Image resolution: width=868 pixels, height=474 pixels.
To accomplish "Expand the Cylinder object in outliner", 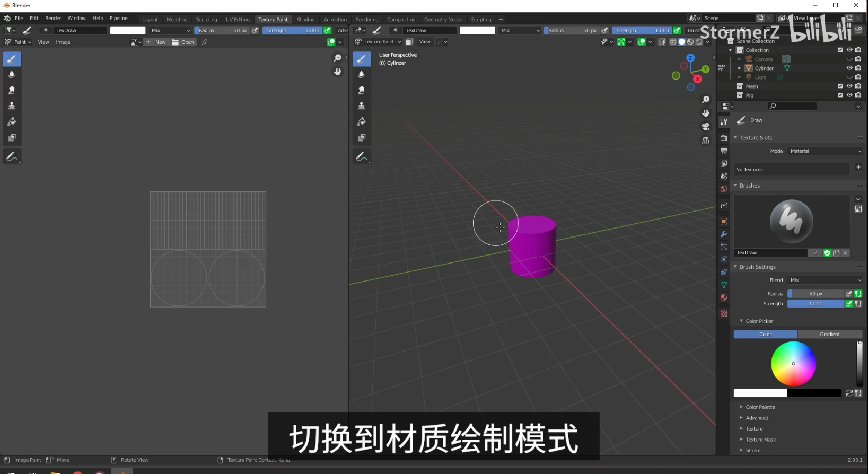I will point(740,68).
